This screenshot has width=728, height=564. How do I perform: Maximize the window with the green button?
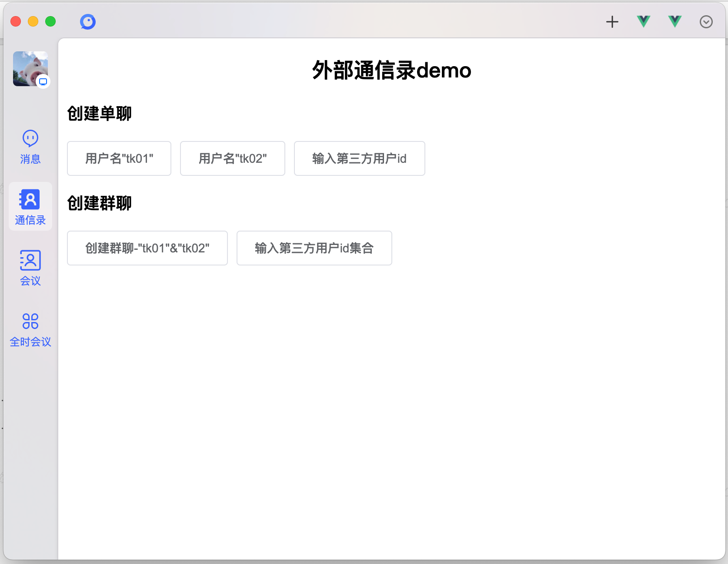click(x=50, y=21)
